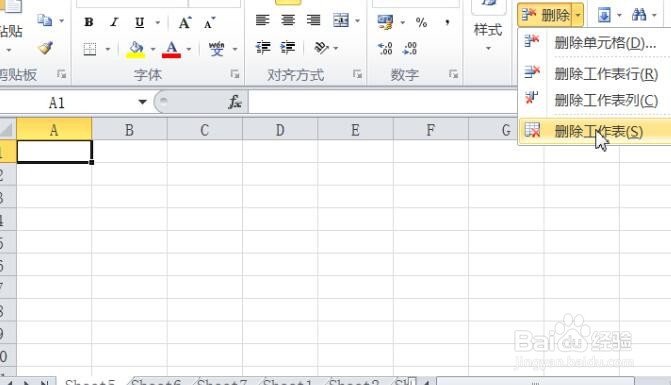Select cell A1

click(54, 151)
